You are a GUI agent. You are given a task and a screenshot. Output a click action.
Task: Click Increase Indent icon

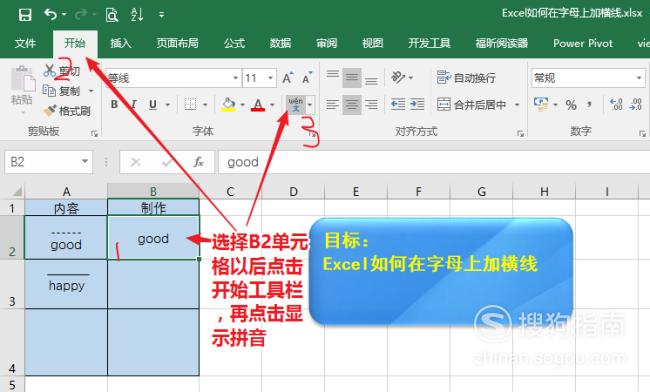[x=417, y=104]
